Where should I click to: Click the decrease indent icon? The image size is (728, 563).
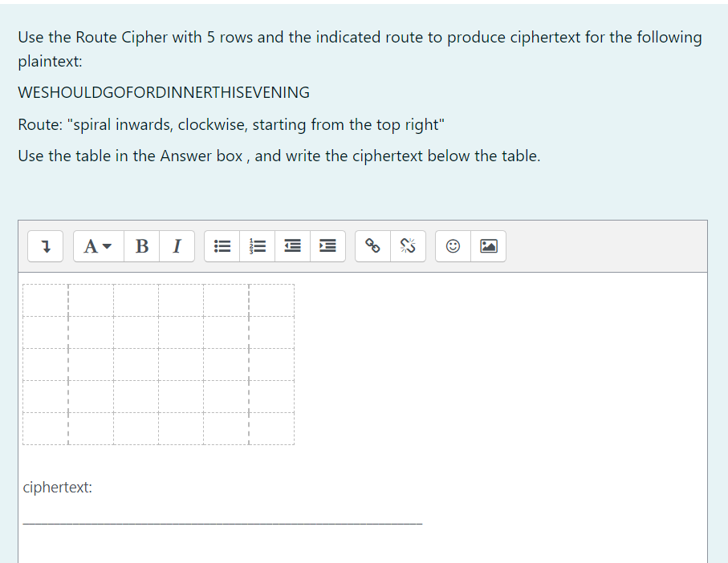tap(291, 246)
